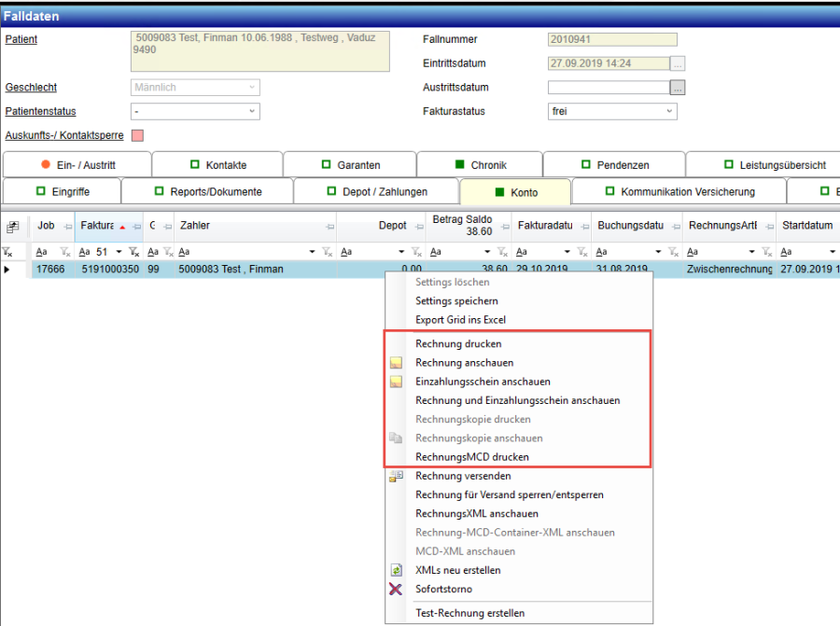Viewport: 840px width, 626px height.
Task: Click the Patient link label
Action: click(21, 39)
